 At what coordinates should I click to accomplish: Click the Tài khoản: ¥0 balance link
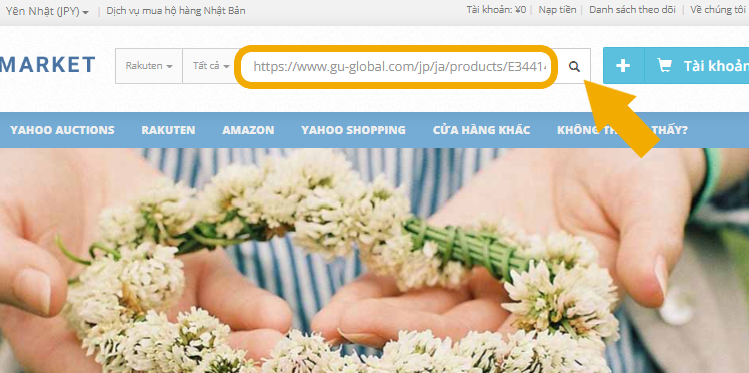[496, 10]
